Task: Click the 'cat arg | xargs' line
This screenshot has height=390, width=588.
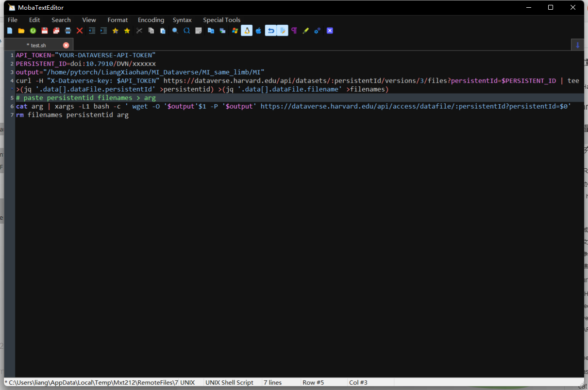Action: [293, 106]
